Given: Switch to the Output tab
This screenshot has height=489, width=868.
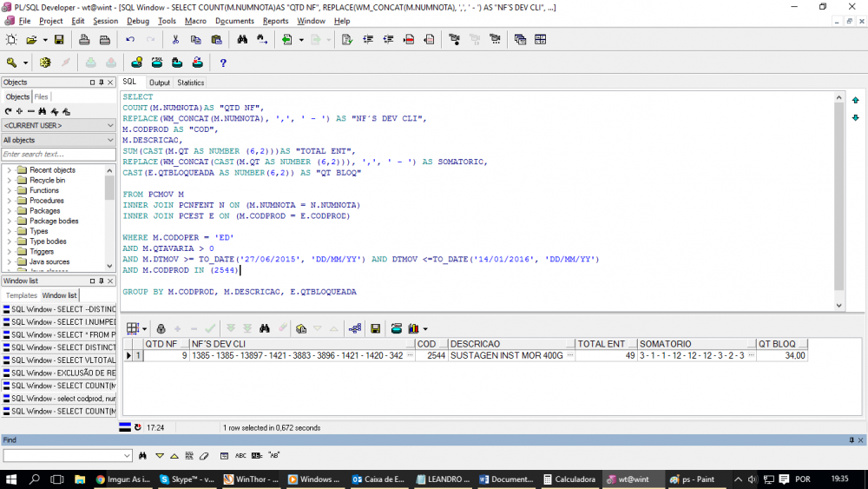Looking at the screenshot, I should (159, 83).
